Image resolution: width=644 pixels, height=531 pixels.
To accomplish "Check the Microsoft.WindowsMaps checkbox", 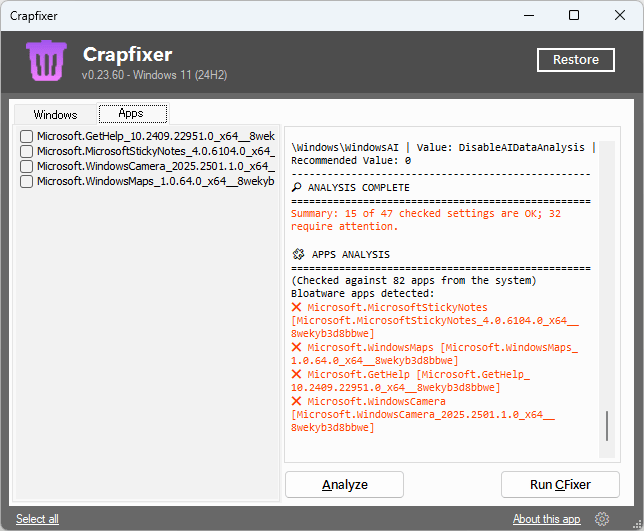I will coord(26,181).
